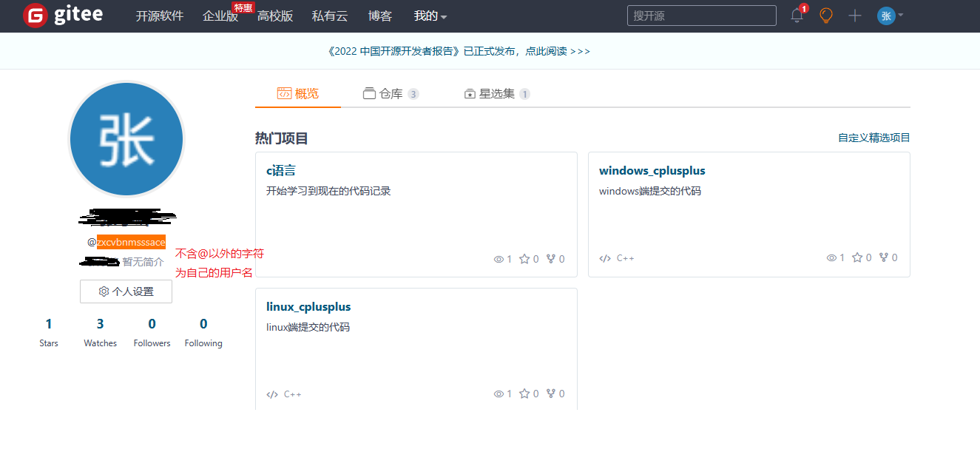Click the username zxcvbnmsssace
The height and width of the screenshot is (472, 980).
click(x=131, y=242)
